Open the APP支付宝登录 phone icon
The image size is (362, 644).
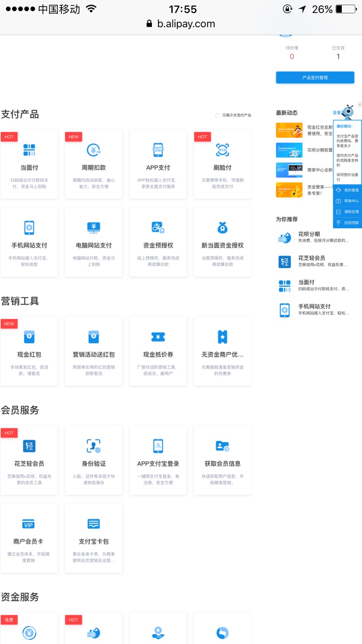click(x=158, y=446)
